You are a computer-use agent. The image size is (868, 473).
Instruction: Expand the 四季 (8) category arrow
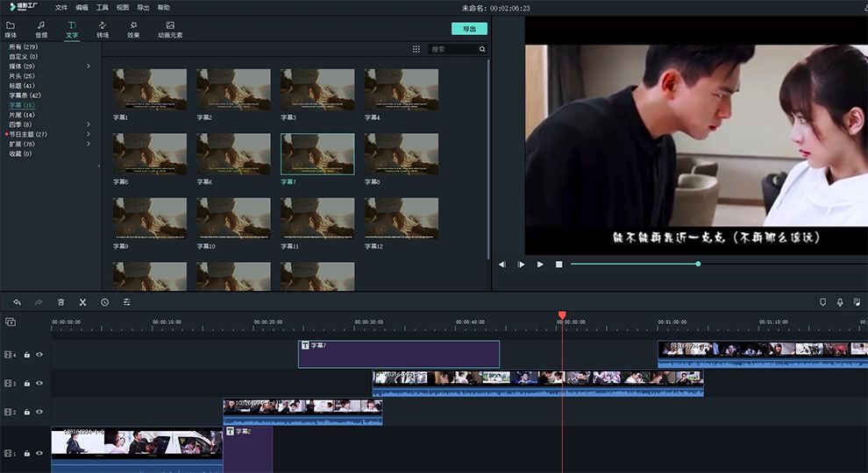[88, 124]
